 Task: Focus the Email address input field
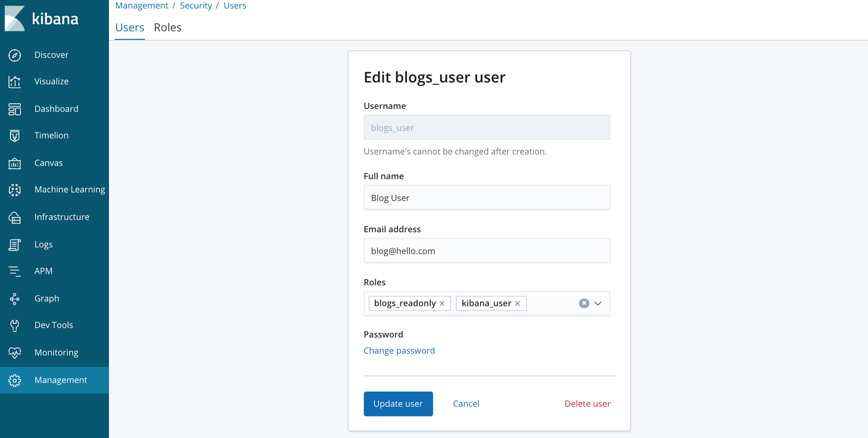pos(487,250)
